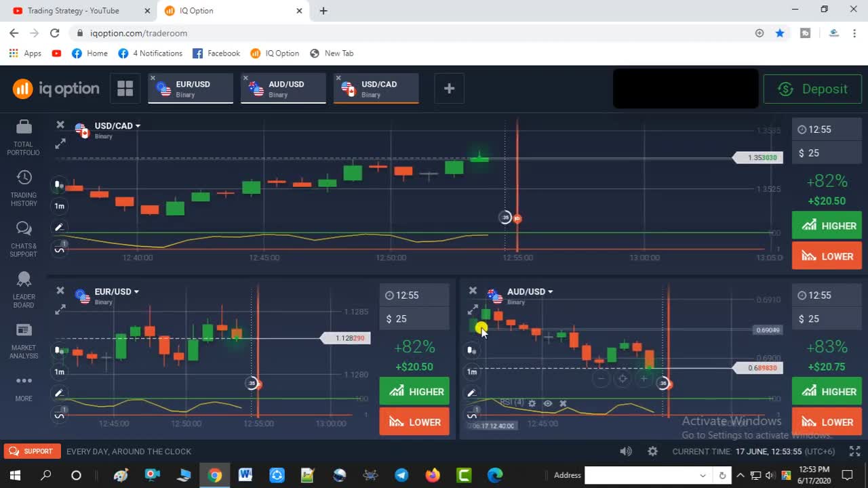Expand the EUR/USD chart to fullscreen
868x488 pixels.
60,309
